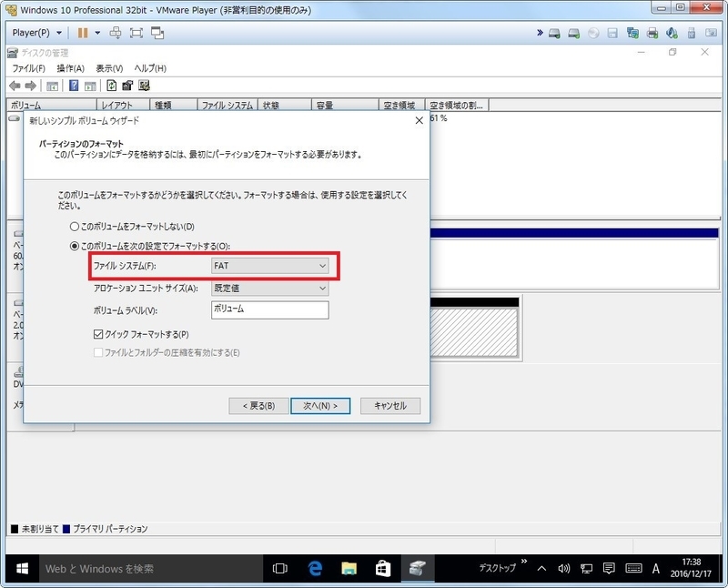
Task: Open the ファイル システム dropdown showing FAT
Action: pyautogui.click(x=269, y=266)
